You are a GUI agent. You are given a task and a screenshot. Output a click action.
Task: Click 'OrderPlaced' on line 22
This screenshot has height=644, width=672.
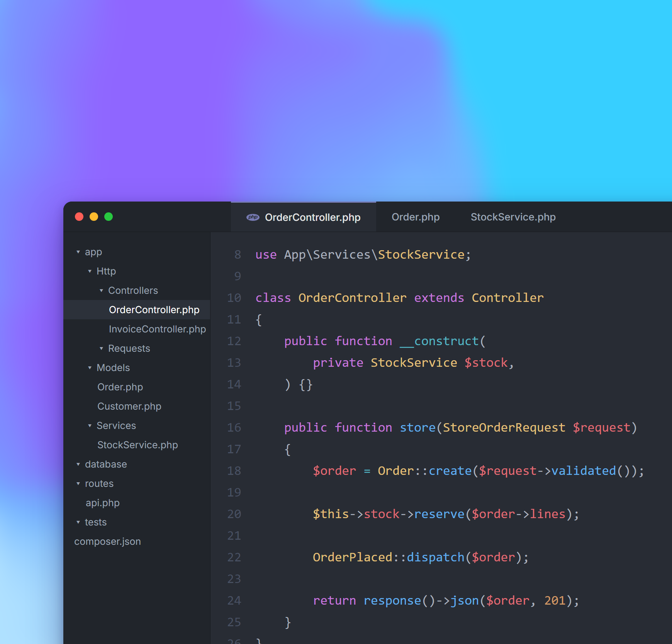click(x=353, y=557)
